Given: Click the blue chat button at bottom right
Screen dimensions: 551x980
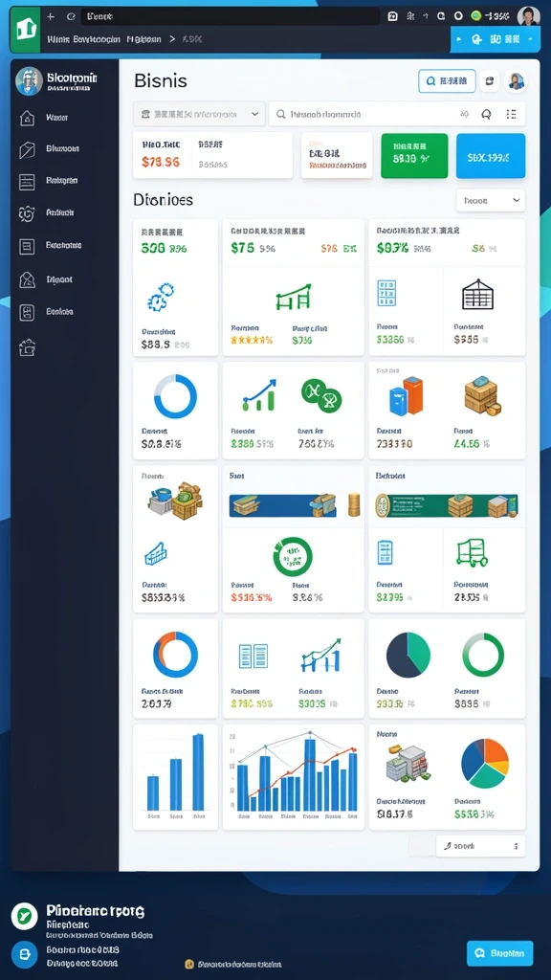Looking at the screenshot, I should (x=499, y=953).
